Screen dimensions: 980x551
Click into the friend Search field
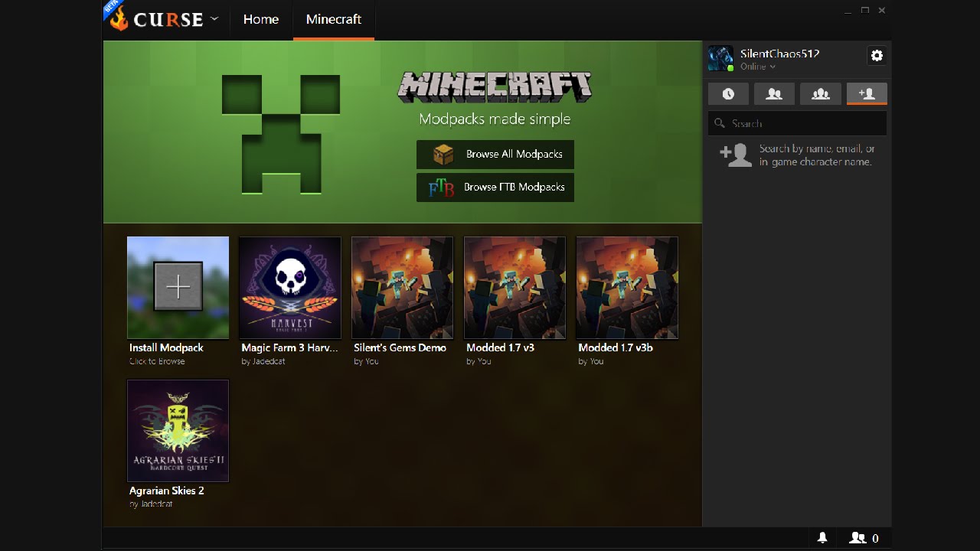(798, 123)
